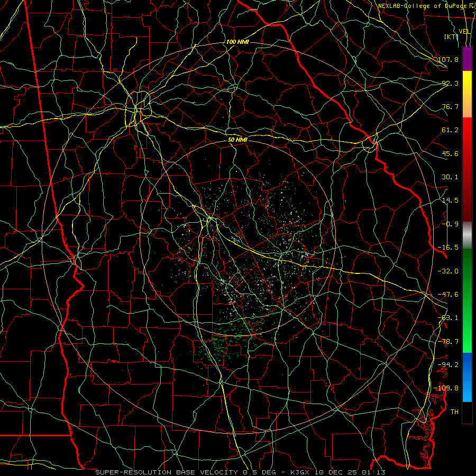This screenshot has width=476, height=476.
Task: Select the 92.3 velocity legend value
Action: (x=450, y=83)
